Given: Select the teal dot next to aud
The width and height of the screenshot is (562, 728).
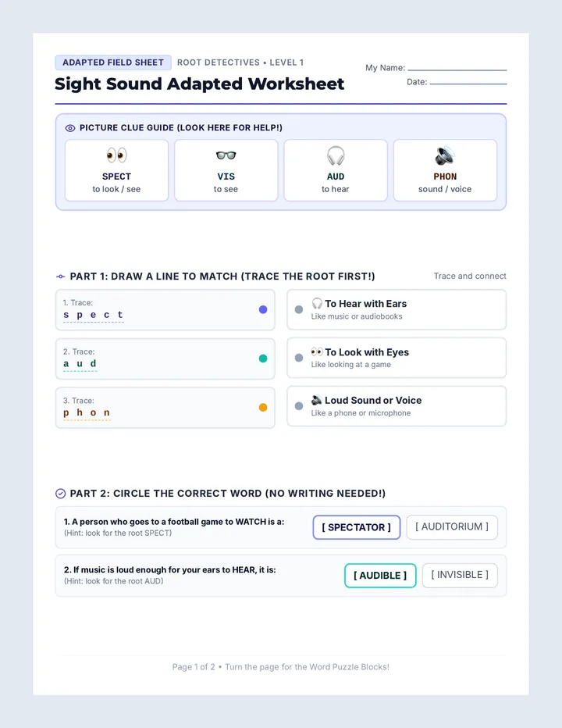Looking at the screenshot, I should [263, 359].
